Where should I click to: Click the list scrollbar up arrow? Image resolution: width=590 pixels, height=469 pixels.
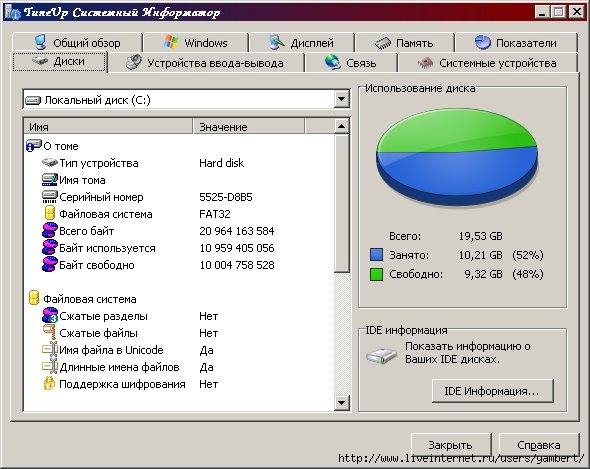coord(342,126)
